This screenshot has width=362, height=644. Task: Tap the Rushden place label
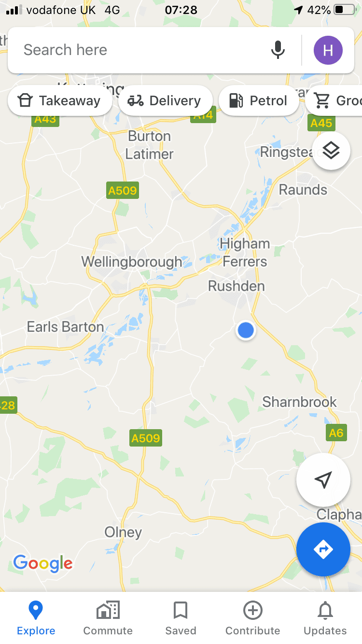pos(237,286)
